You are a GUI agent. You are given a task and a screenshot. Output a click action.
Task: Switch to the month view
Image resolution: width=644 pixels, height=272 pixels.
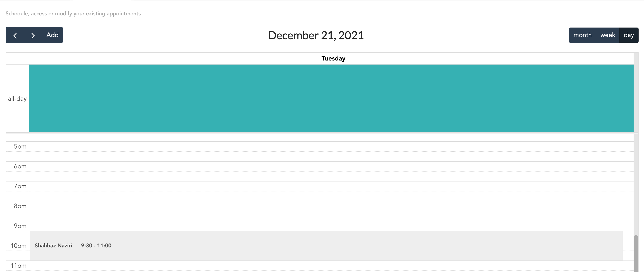point(582,35)
